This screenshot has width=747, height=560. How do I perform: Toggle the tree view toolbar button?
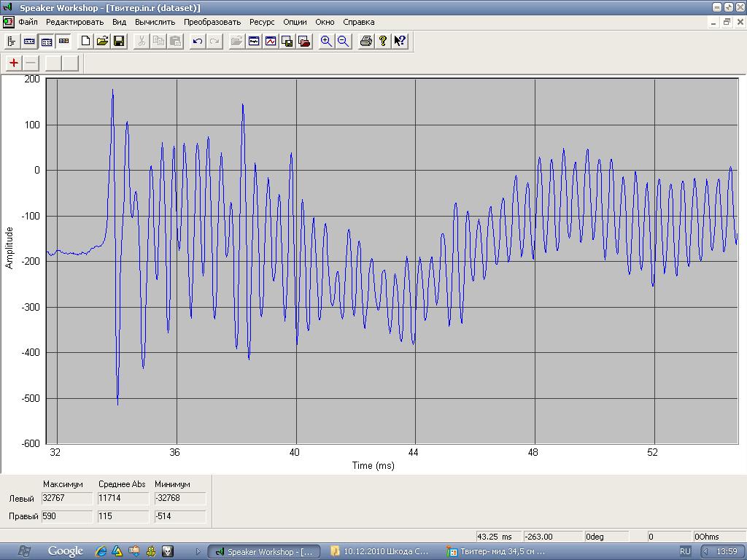(12, 42)
